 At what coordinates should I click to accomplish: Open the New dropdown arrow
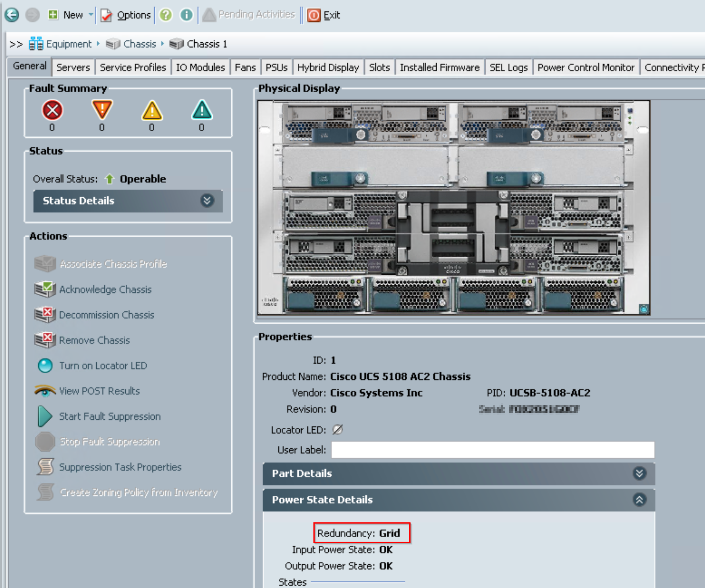tap(91, 15)
